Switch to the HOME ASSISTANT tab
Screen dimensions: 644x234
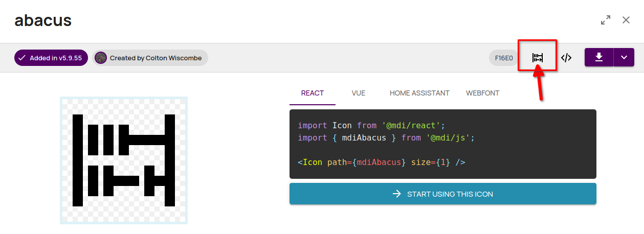point(419,93)
